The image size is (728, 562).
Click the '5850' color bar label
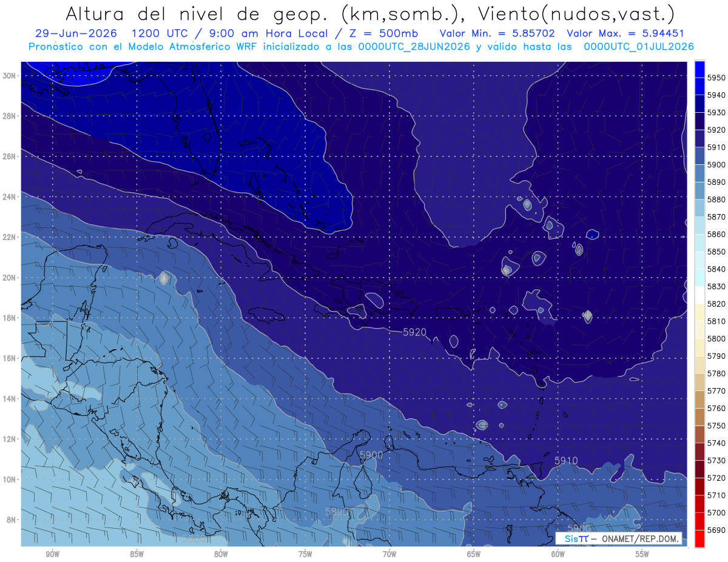tap(716, 252)
